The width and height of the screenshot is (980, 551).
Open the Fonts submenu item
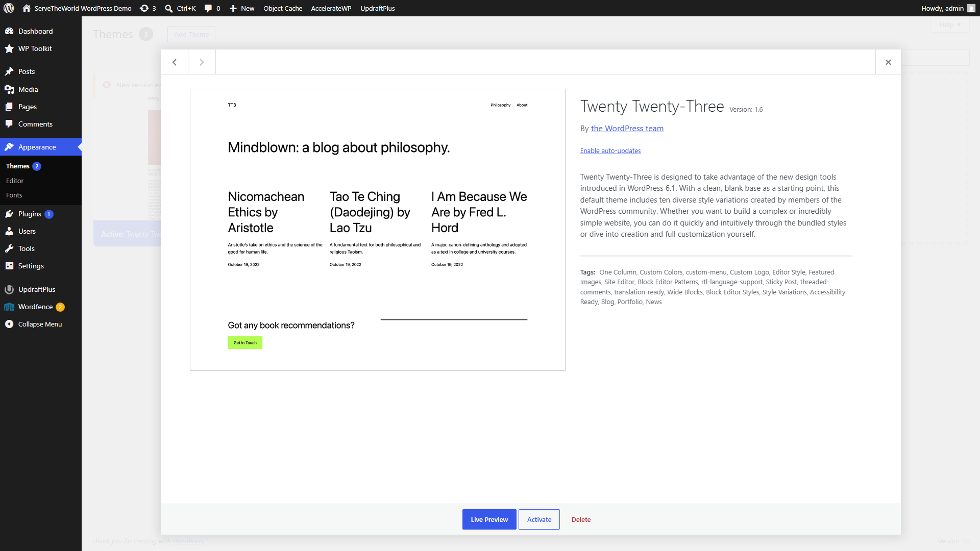[x=14, y=195]
